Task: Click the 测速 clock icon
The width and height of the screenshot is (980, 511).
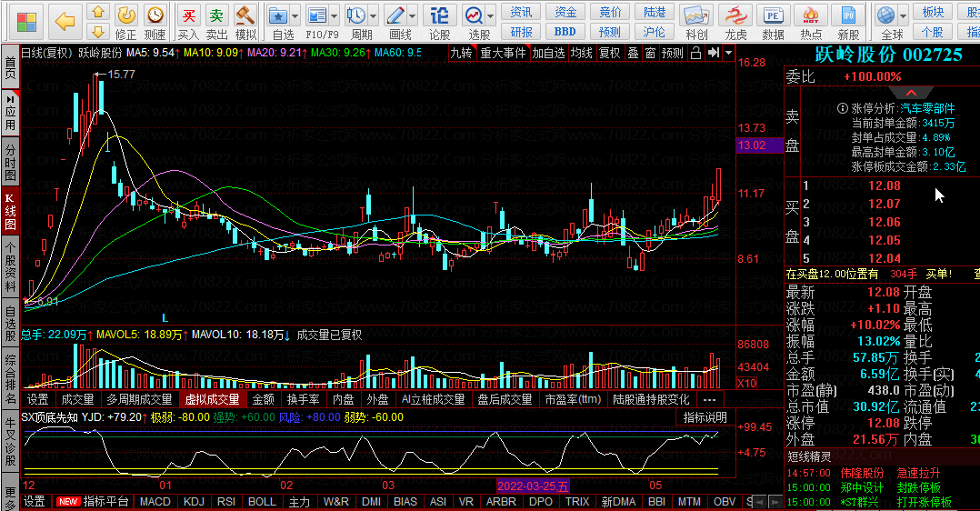Action: click(x=155, y=15)
